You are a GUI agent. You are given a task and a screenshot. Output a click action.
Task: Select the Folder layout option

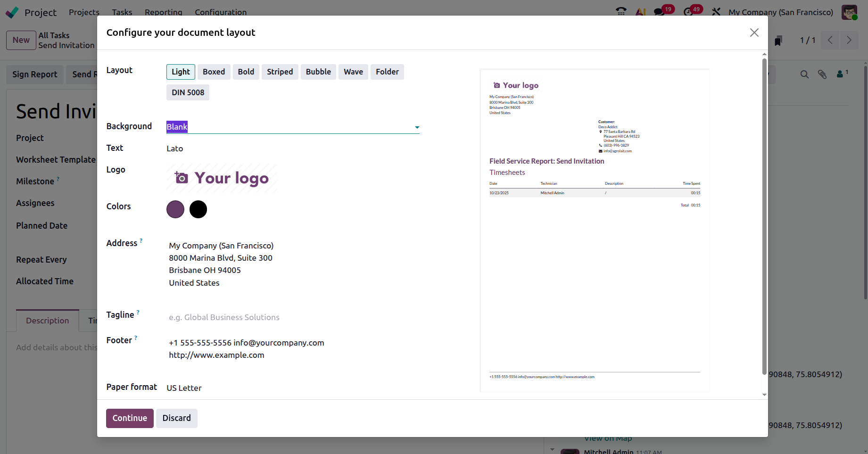click(387, 72)
